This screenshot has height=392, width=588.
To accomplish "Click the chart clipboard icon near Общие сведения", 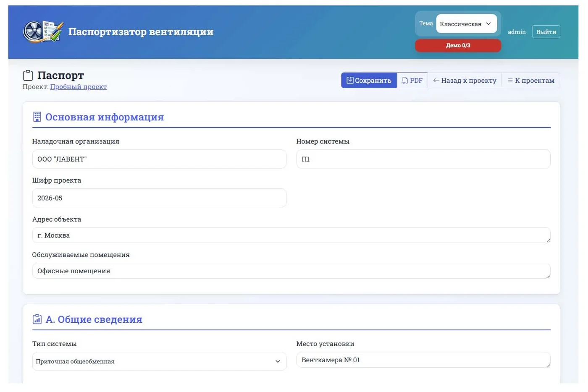I will [x=37, y=319].
